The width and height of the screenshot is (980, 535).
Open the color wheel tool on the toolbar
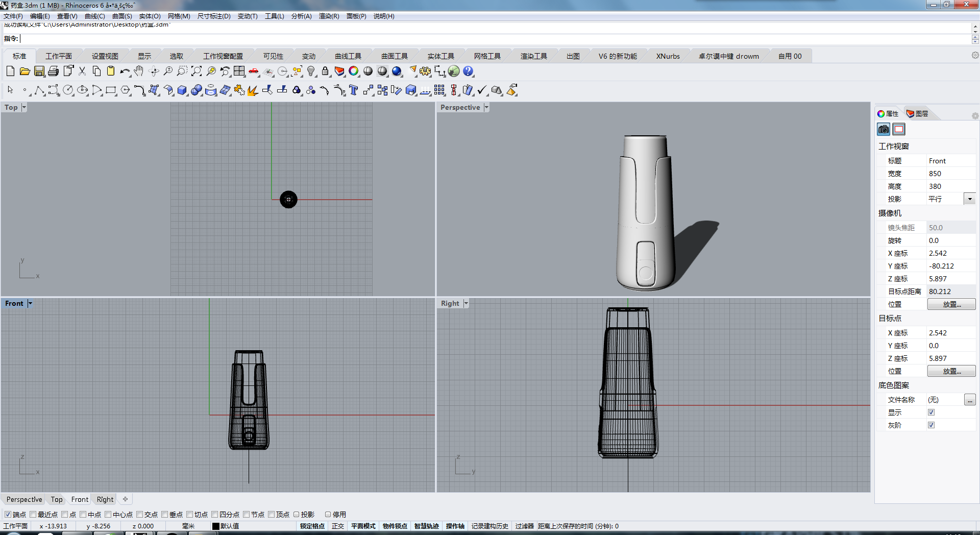tap(354, 71)
